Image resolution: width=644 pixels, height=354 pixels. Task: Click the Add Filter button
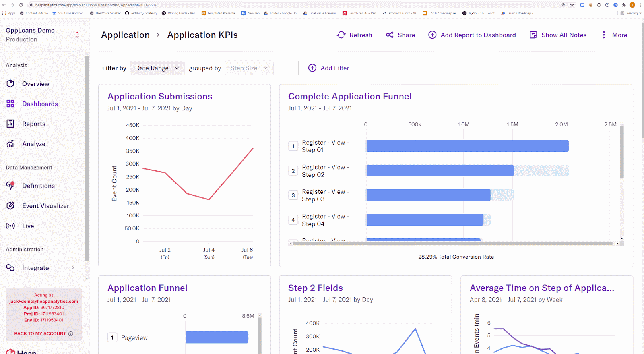click(328, 68)
